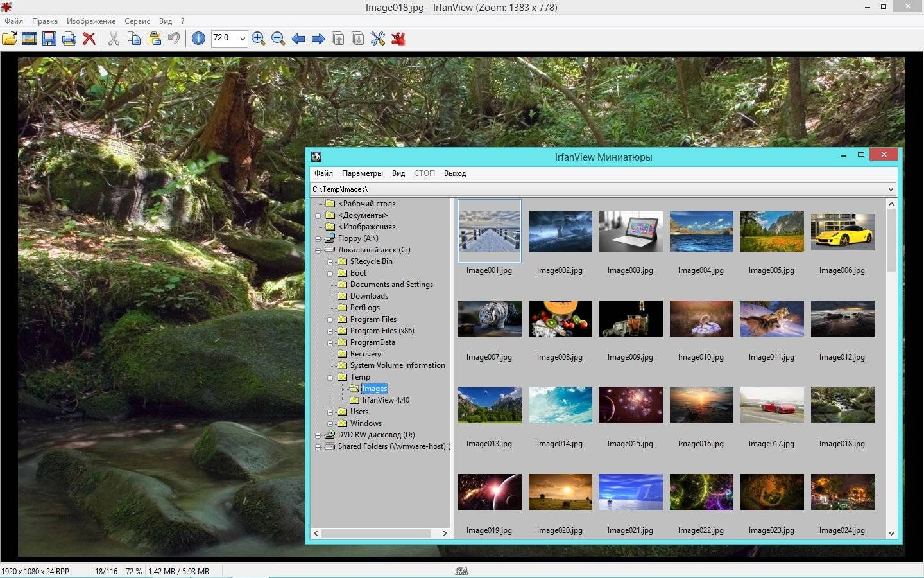Click the panda icon in Thumbnails title bar
The image size is (924, 578).
316,157
